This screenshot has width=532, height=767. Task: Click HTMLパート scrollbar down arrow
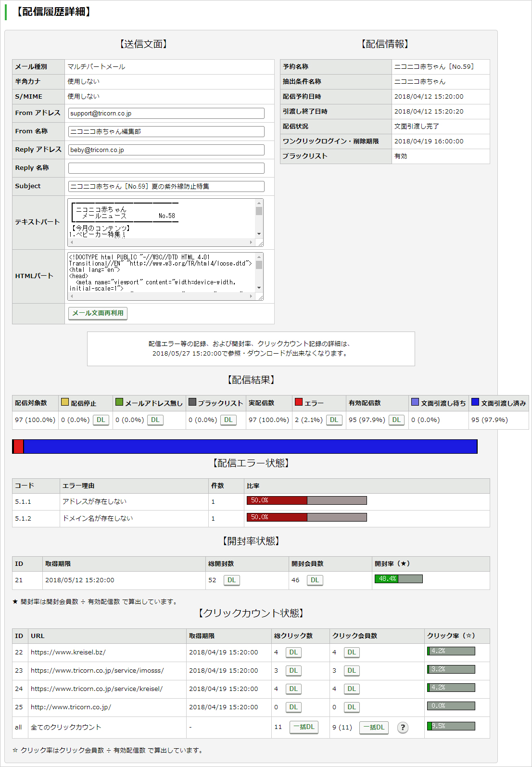259,288
